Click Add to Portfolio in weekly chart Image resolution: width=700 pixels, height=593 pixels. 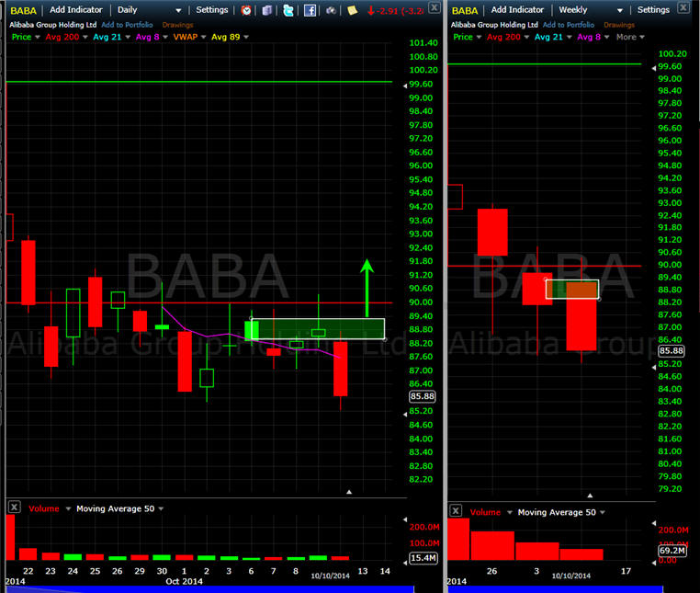(569, 25)
